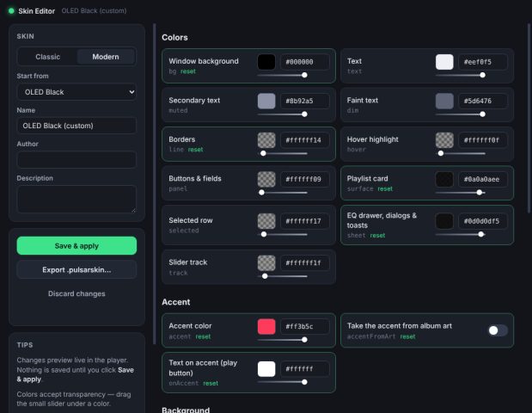The height and width of the screenshot is (413, 532).
Task: Open Secondary text color swatch
Action: pyautogui.click(x=266, y=101)
